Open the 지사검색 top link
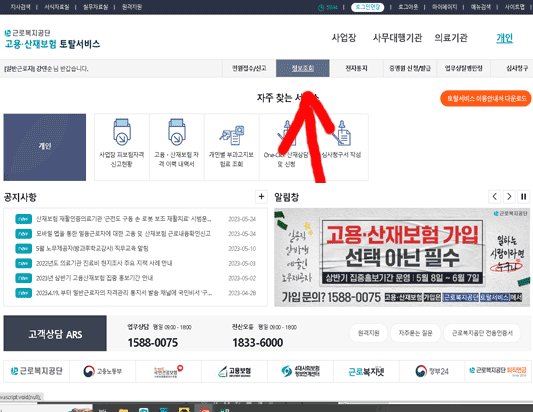The height and width of the screenshot is (412, 533). pyautogui.click(x=20, y=7)
